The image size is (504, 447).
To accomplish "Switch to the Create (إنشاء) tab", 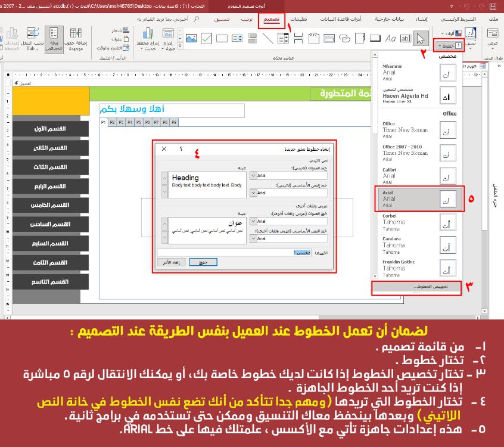I will (x=421, y=19).
